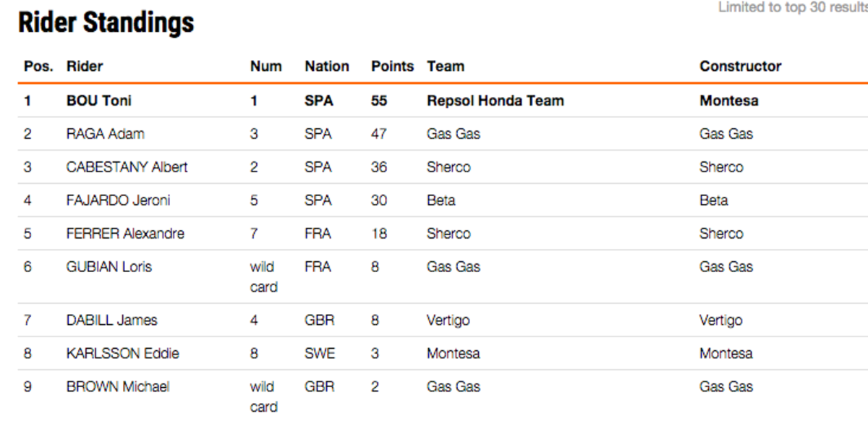Click rider DABILL James
Viewport: 868px width, 432px height.
112,321
